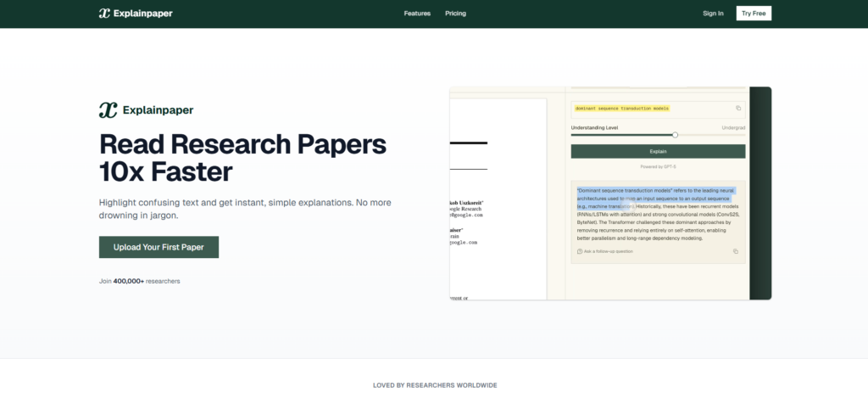868x398 pixels.
Task: Adjust the Understanding Level slider handle
Action: (x=675, y=135)
